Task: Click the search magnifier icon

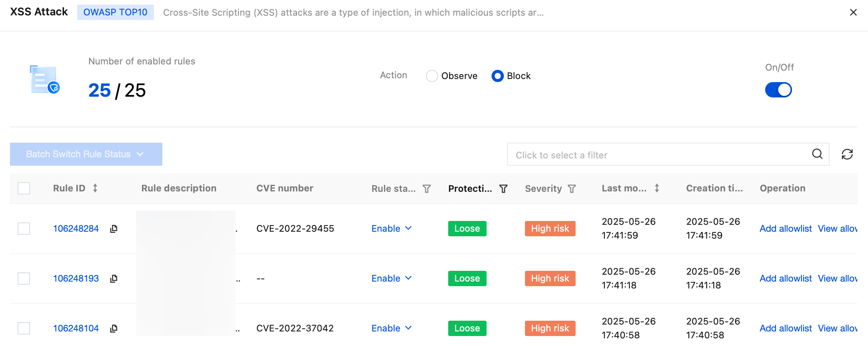Action: (817, 154)
